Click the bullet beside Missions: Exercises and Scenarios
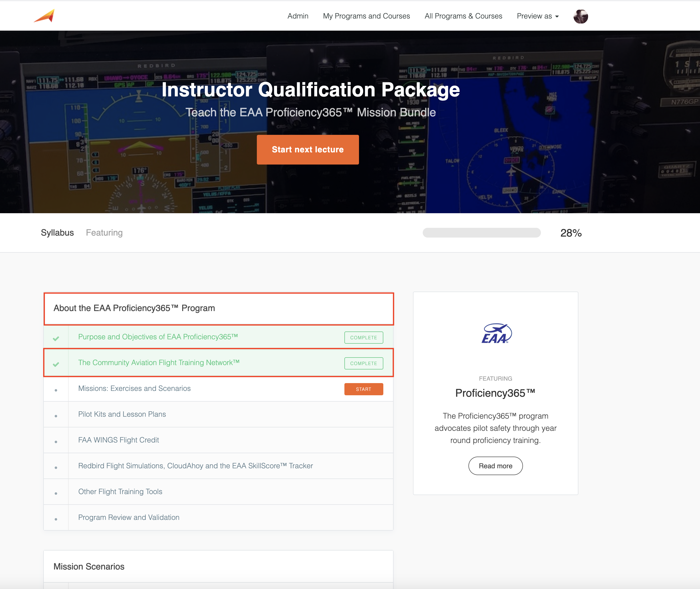This screenshot has width=700, height=589. 56,390
